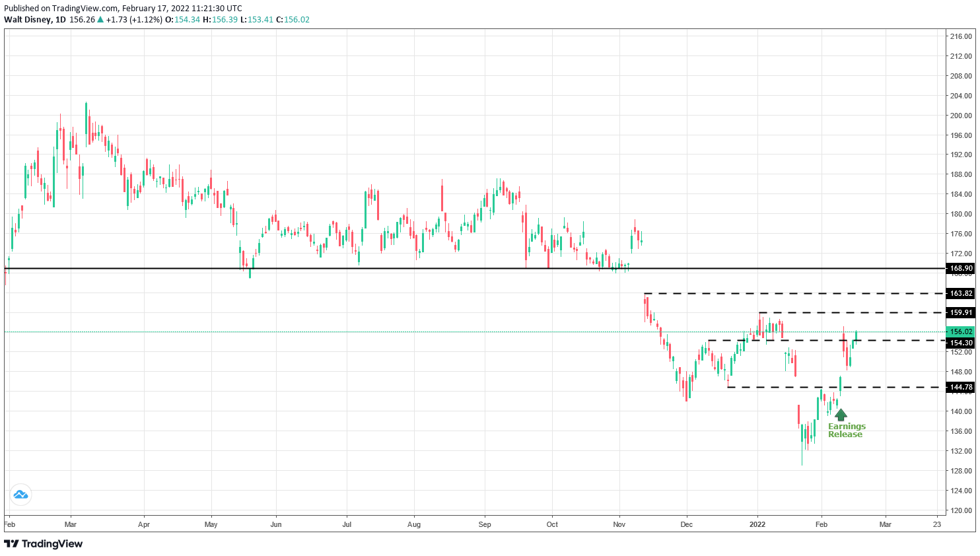Click the 163.82 price level label
This screenshot has height=556, width=980.
click(961, 293)
